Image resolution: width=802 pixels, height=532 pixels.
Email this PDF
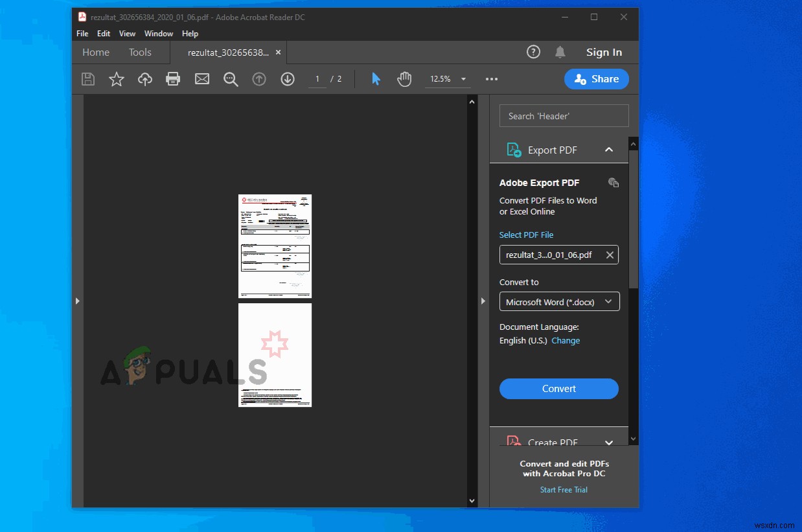click(201, 78)
